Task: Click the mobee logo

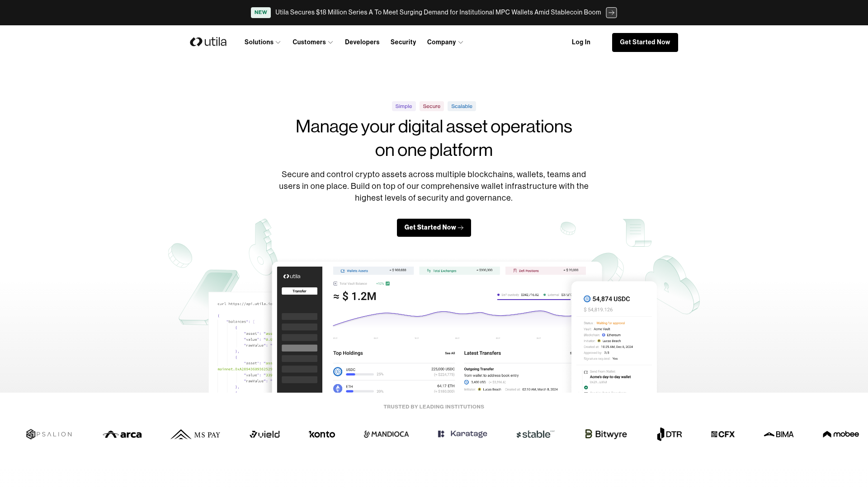Action: click(840, 434)
